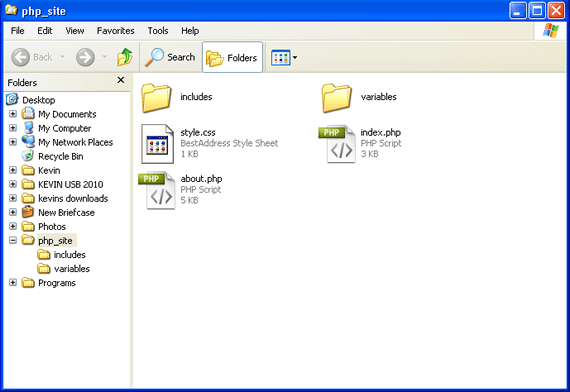Select My Computer icon in tree
Viewport: 570px width, 392px height.
[28, 128]
